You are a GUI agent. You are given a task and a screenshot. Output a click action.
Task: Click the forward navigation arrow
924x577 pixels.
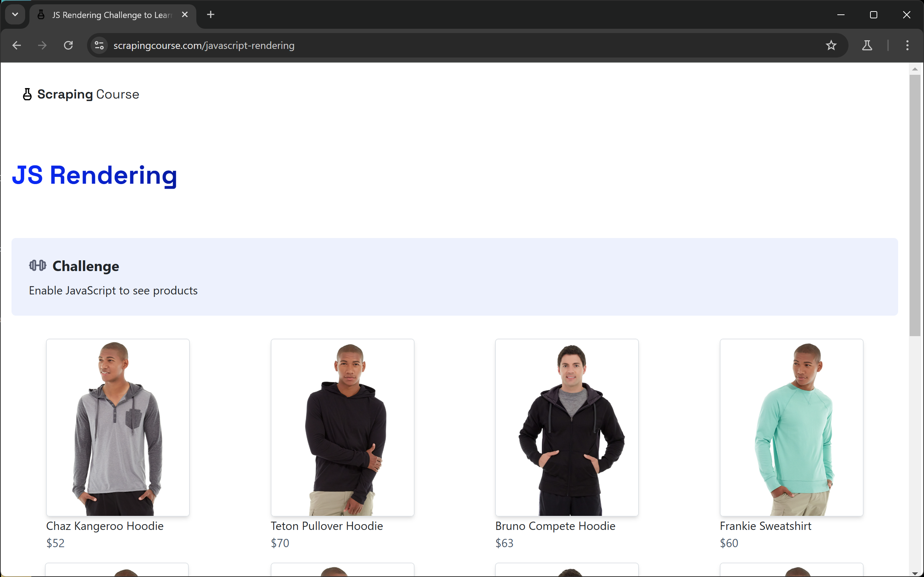click(x=42, y=45)
